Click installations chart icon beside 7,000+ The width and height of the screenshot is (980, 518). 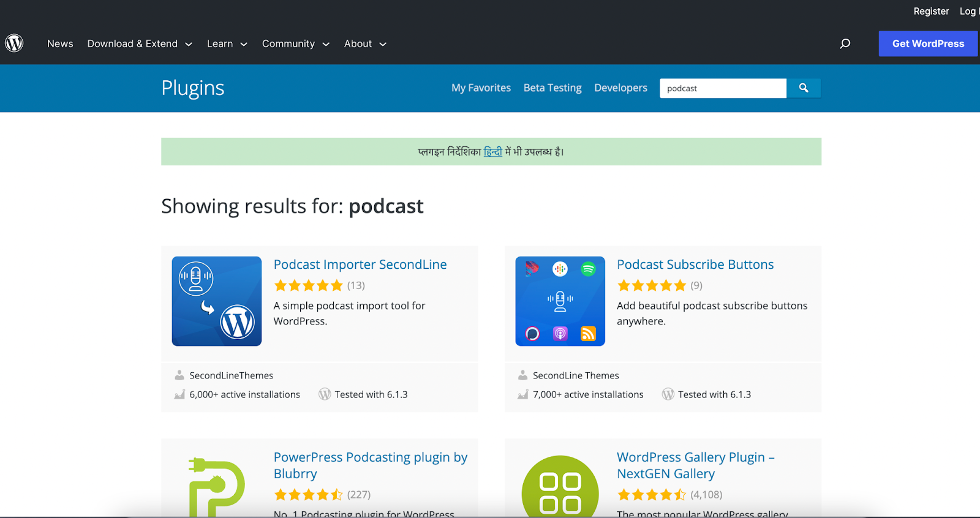pyautogui.click(x=522, y=394)
